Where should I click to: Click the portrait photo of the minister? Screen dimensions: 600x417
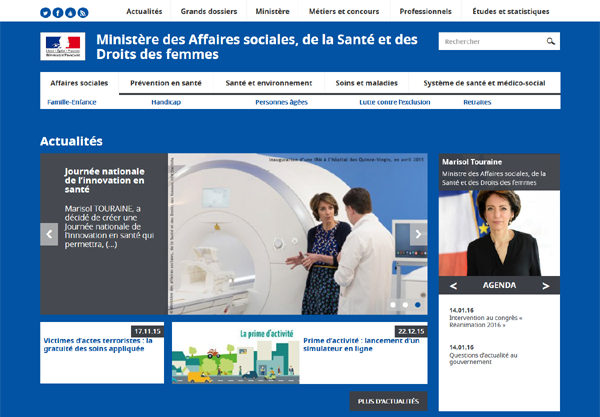pos(499,233)
